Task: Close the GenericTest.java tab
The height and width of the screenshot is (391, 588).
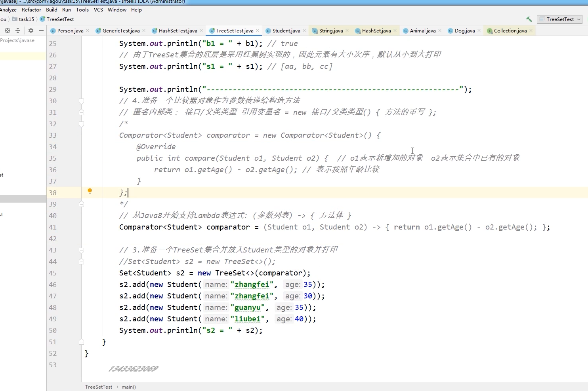Action: (x=144, y=30)
